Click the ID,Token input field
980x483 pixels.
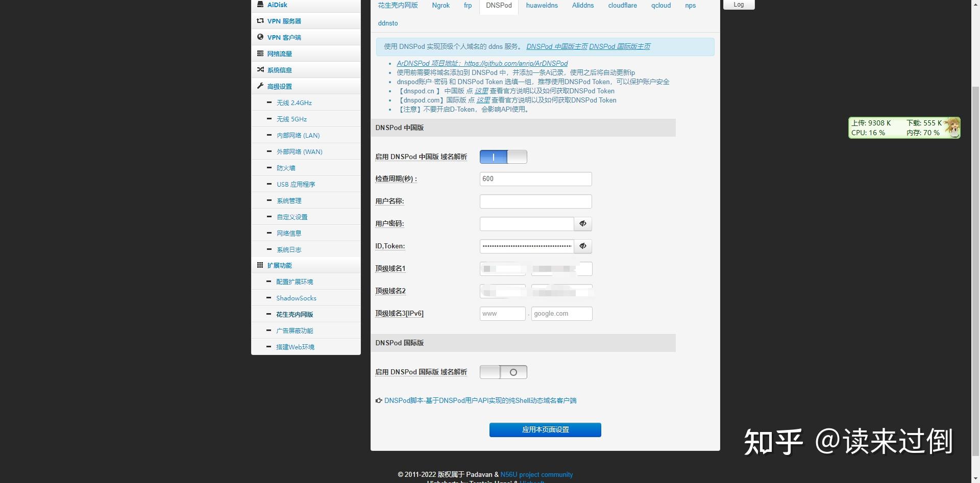pyautogui.click(x=527, y=246)
